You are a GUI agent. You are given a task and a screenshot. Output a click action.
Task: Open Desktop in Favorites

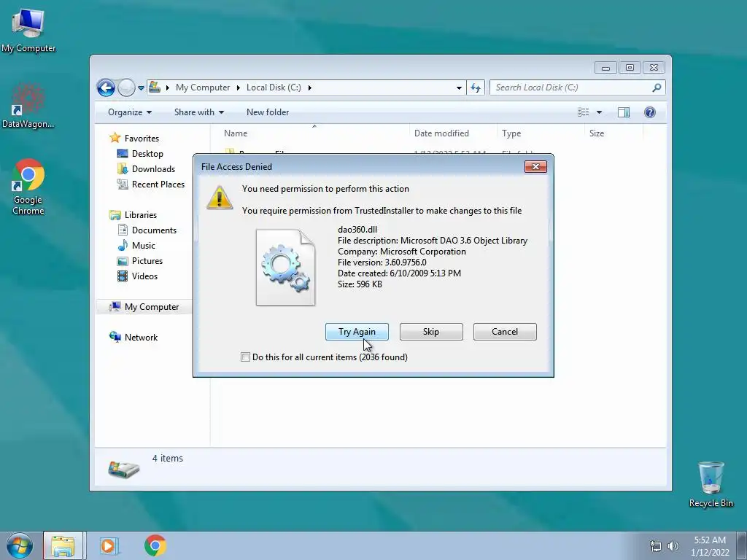[147, 154]
